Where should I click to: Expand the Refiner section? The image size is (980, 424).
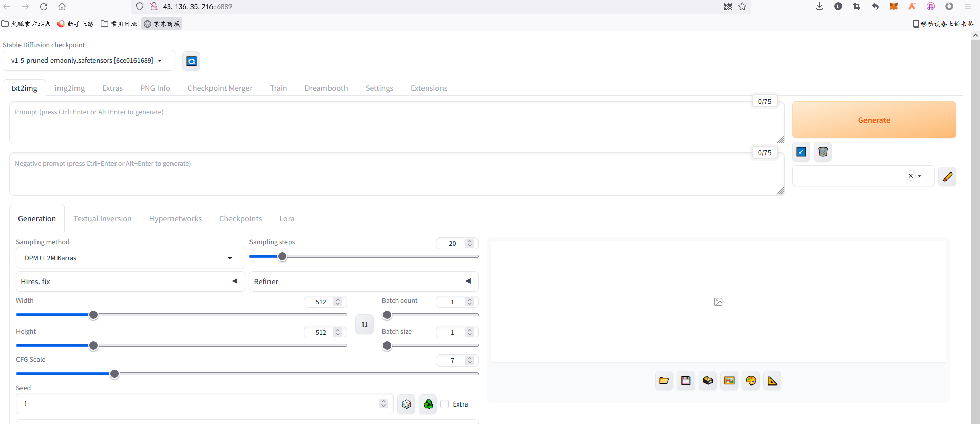coord(364,281)
